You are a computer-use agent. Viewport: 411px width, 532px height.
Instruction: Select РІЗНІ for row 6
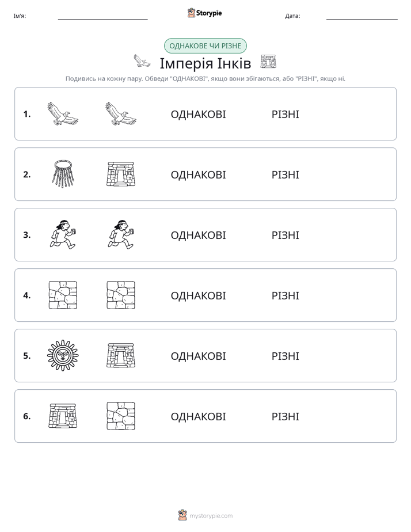[285, 416]
